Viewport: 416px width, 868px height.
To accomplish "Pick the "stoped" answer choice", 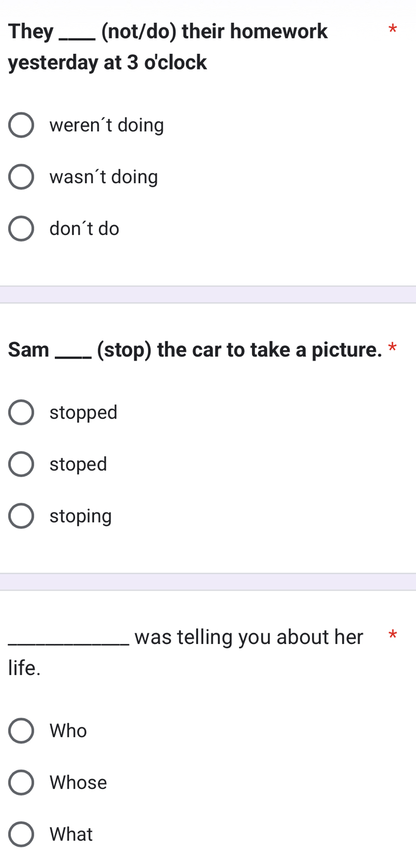I will pyautogui.click(x=21, y=463).
